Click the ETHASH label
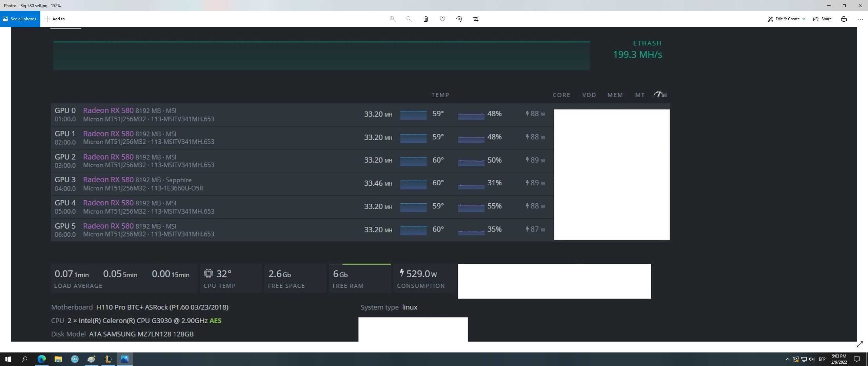868x366 pixels. pos(647,43)
